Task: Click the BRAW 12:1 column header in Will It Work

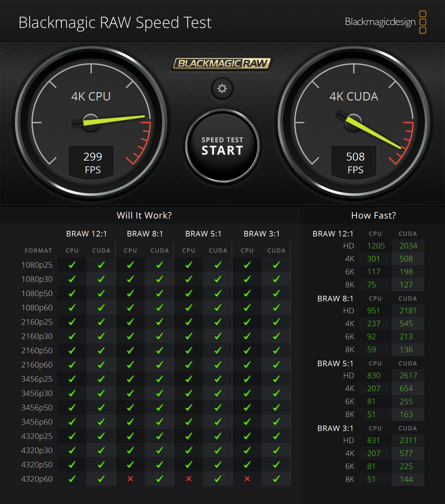Action: click(87, 234)
